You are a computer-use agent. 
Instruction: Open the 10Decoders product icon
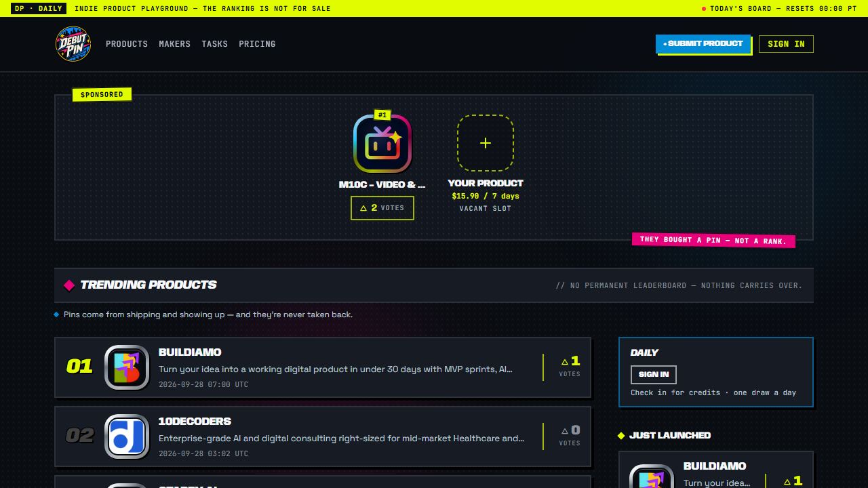(x=127, y=436)
